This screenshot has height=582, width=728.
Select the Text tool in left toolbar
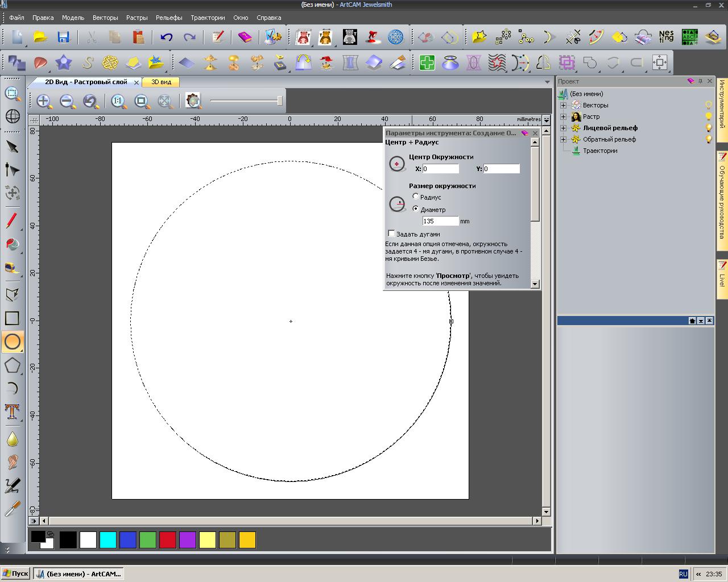13,411
